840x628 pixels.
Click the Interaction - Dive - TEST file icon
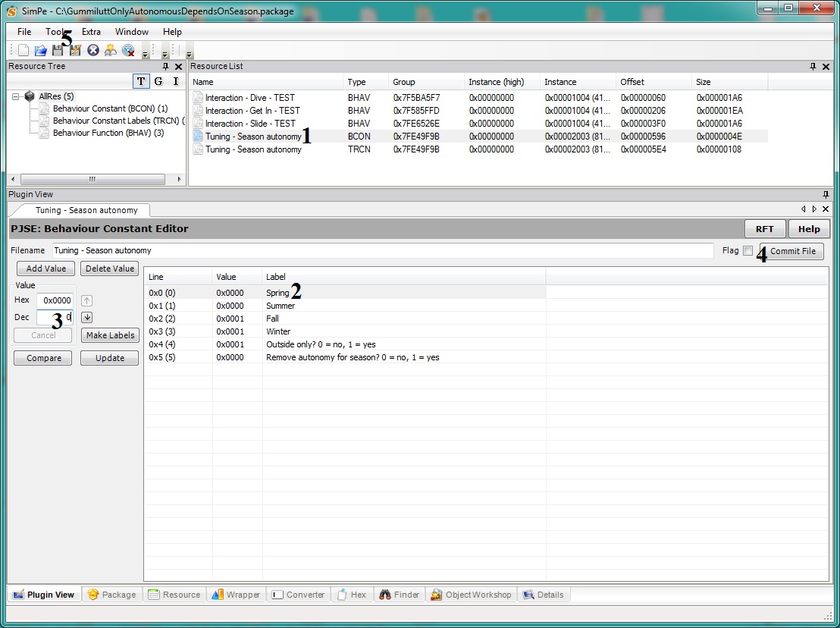click(198, 98)
